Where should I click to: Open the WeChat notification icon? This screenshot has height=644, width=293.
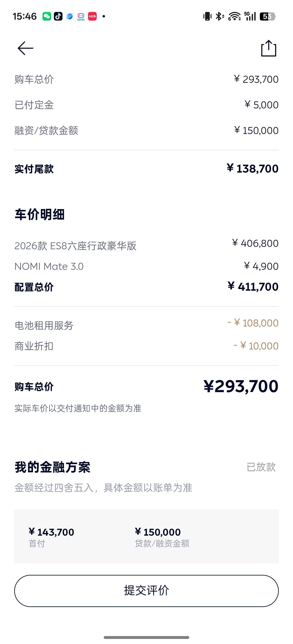pos(47,16)
